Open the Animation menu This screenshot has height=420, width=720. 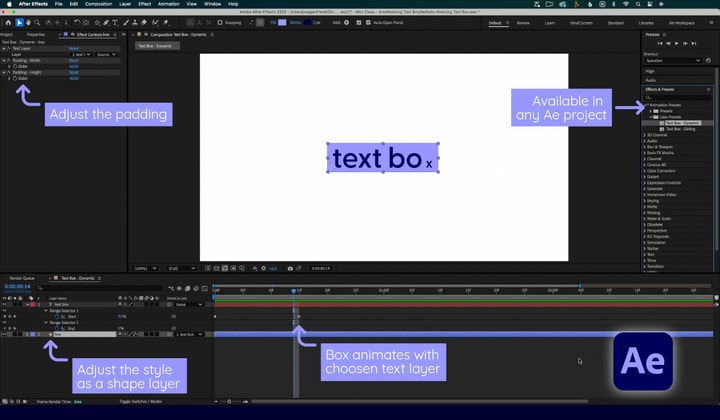pos(169,4)
